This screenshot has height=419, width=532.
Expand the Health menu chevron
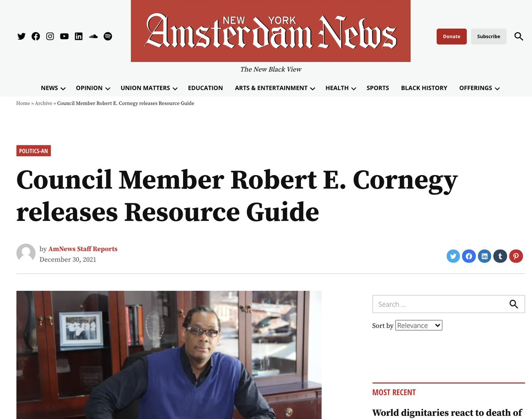tap(354, 89)
